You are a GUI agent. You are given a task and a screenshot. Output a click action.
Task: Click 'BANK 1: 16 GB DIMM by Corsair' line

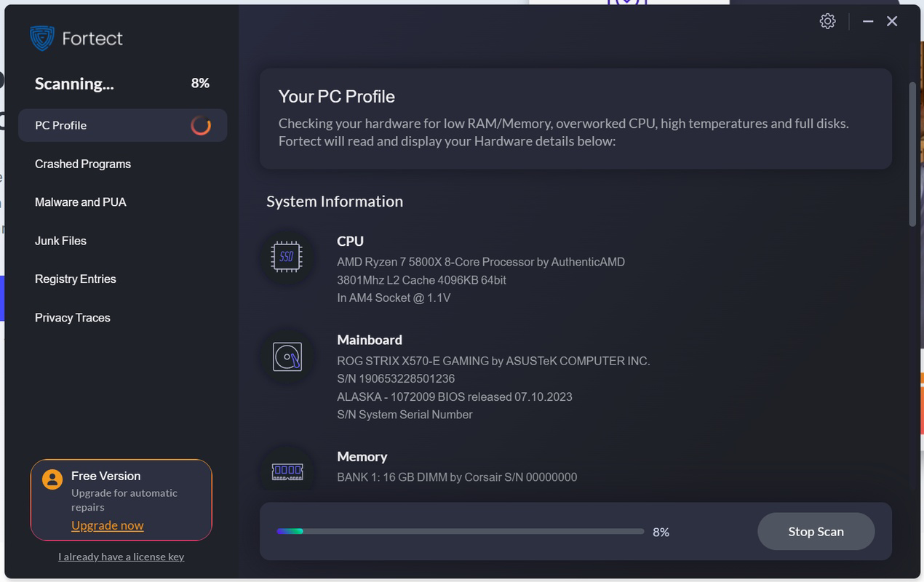tap(457, 477)
